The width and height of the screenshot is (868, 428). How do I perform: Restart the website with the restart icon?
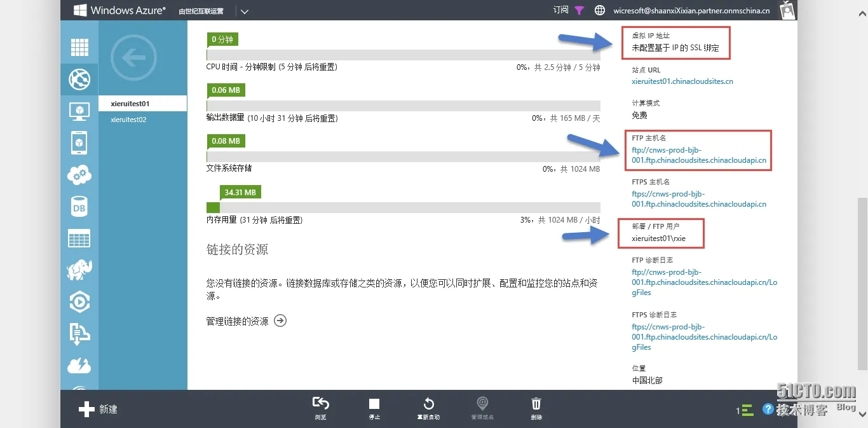(x=428, y=404)
